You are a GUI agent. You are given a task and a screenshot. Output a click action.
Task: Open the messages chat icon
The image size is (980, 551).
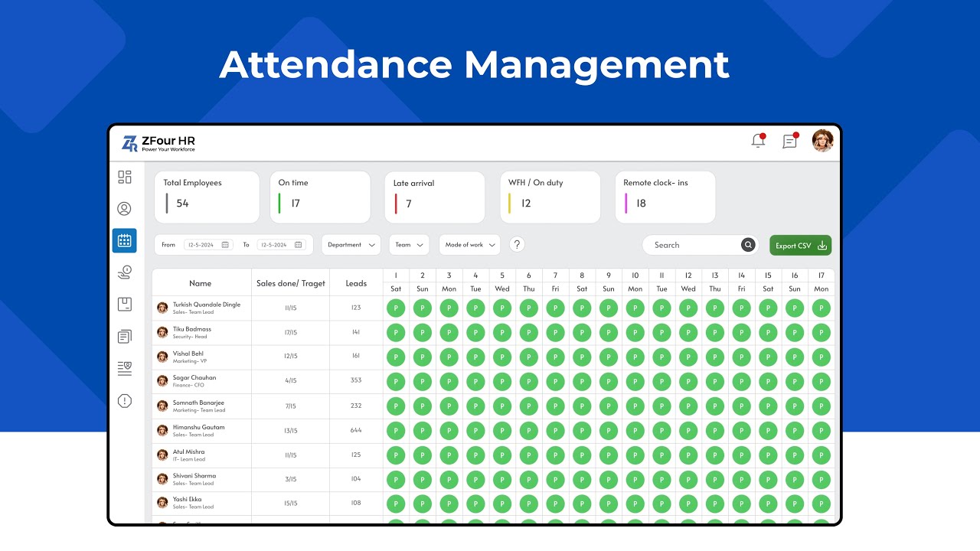[x=790, y=141]
